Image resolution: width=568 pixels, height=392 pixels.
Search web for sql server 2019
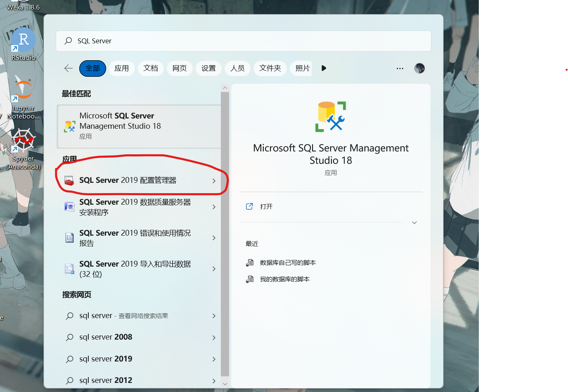click(139, 359)
